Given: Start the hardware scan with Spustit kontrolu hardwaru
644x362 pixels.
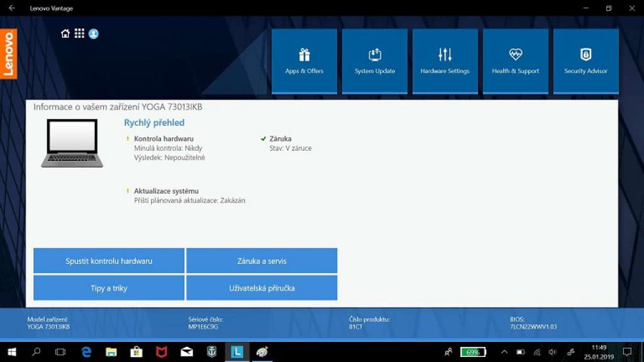Looking at the screenshot, I should pos(109,261).
